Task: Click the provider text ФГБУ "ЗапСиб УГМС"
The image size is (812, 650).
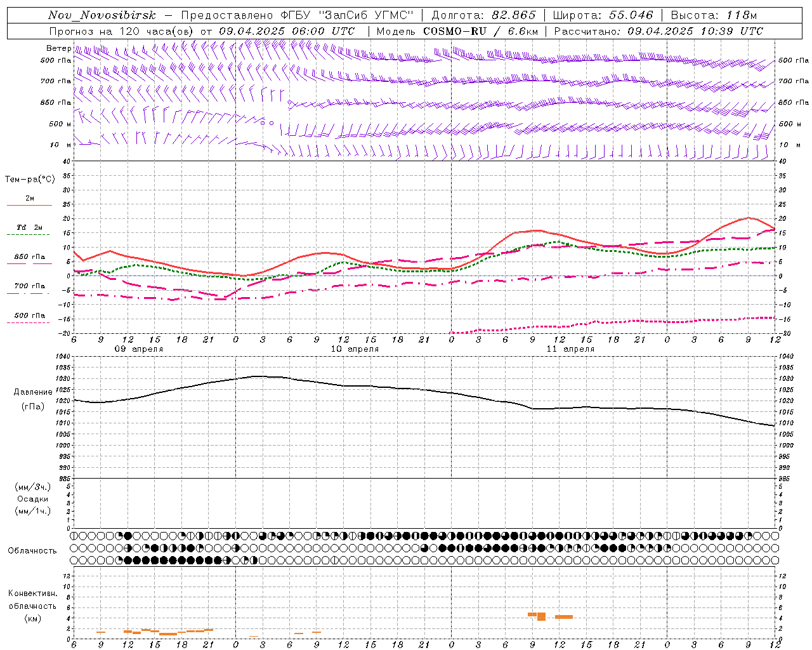Action: point(347,15)
